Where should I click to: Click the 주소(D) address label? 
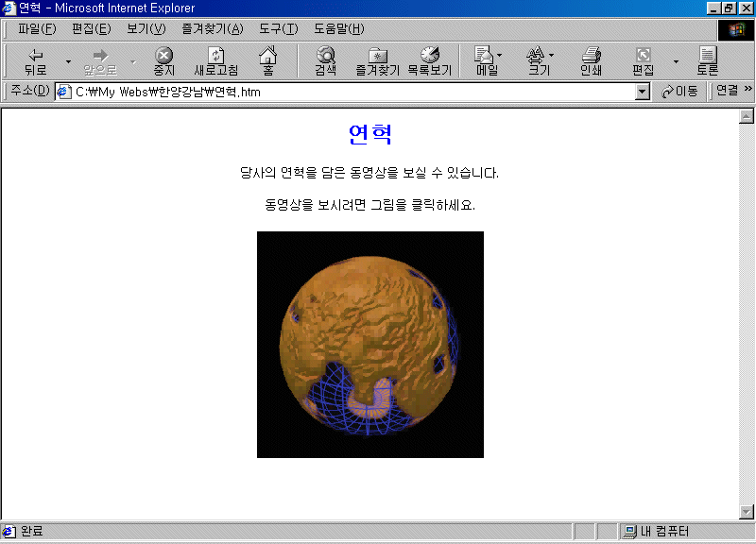click(30, 90)
